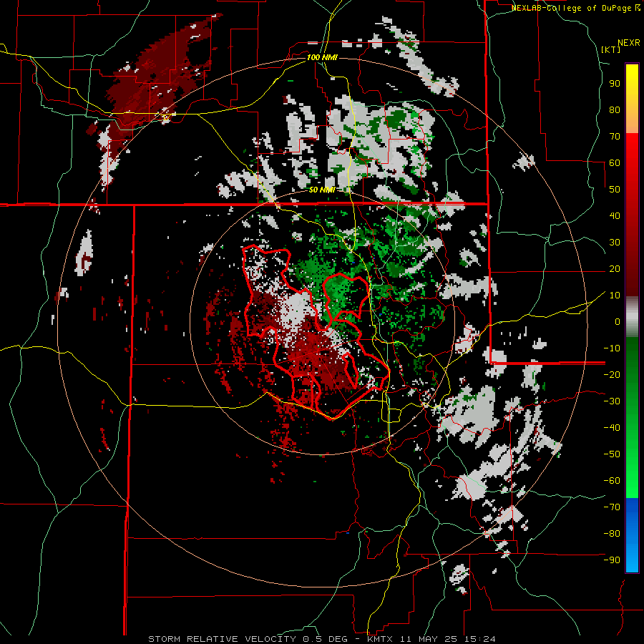
Task: Click the 60 value on the velocity scale
Action: coord(615,163)
